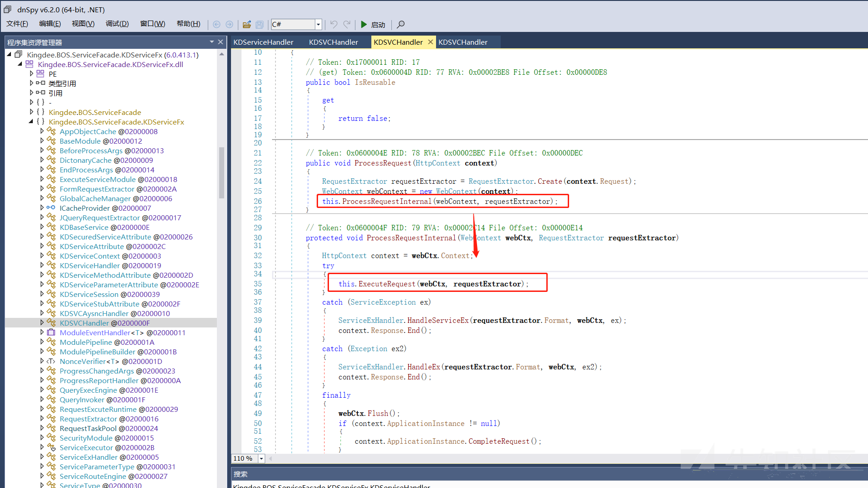This screenshot has width=868, height=488.
Task: Collapse the Kingdee.BOS.ServiceFacade.KDServiceFx namespace node
Action: click(31, 122)
